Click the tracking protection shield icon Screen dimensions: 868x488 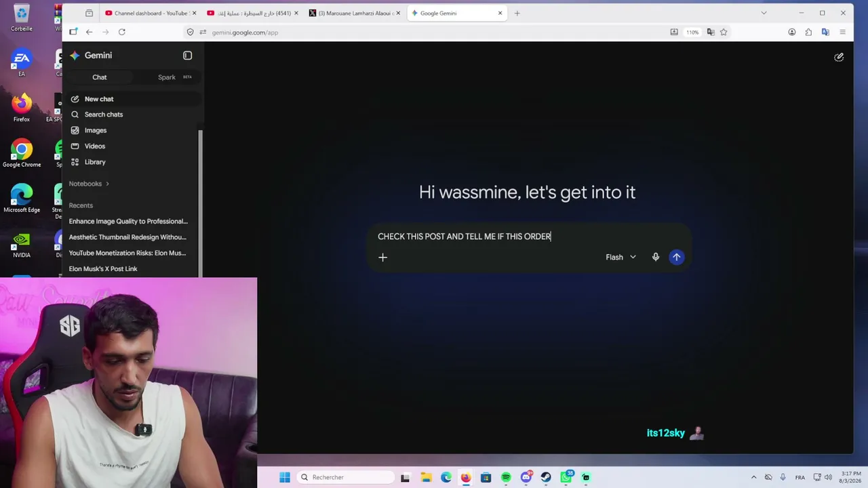(191, 32)
